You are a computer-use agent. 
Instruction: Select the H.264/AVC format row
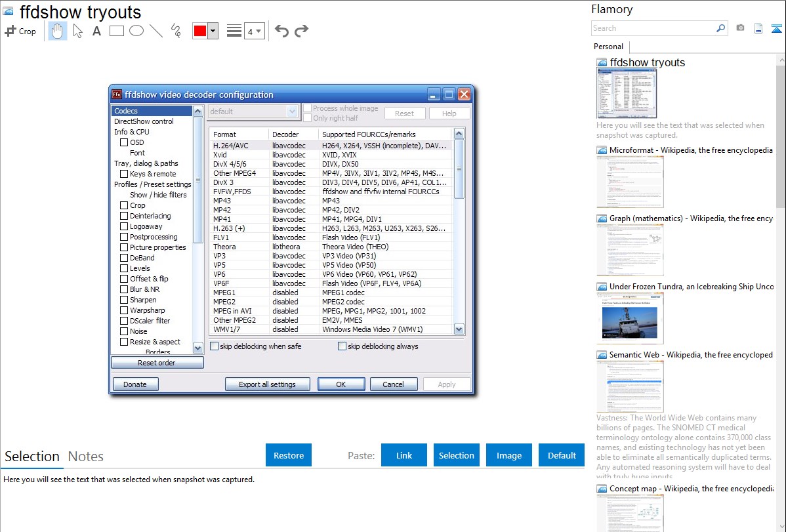[x=330, y=146]
